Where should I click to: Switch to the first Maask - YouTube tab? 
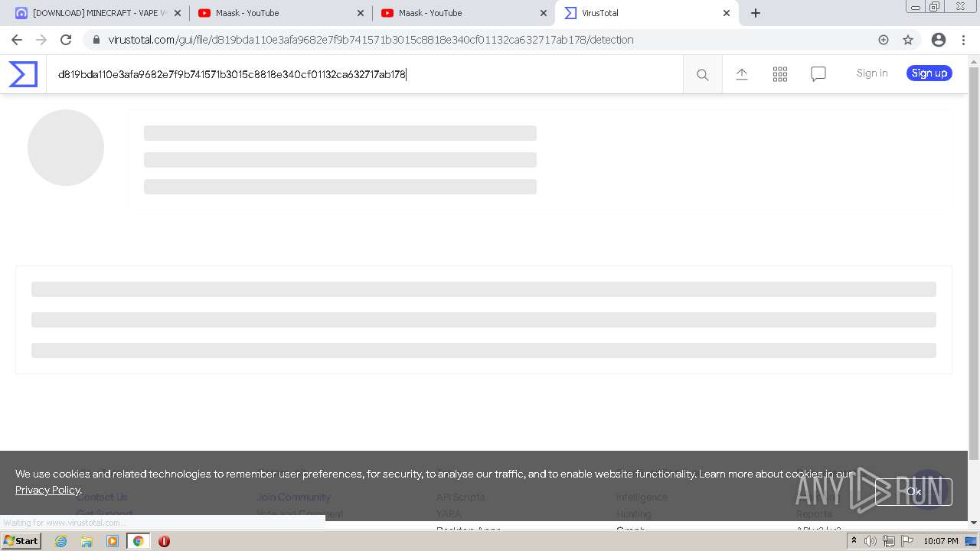(x=281, y=13)
